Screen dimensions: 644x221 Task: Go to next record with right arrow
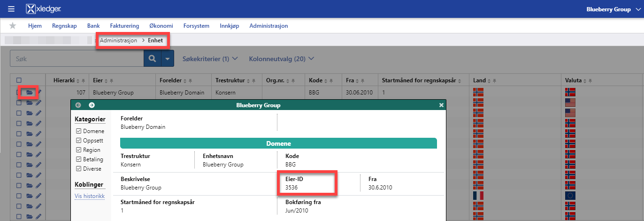(x=92, y=105)
